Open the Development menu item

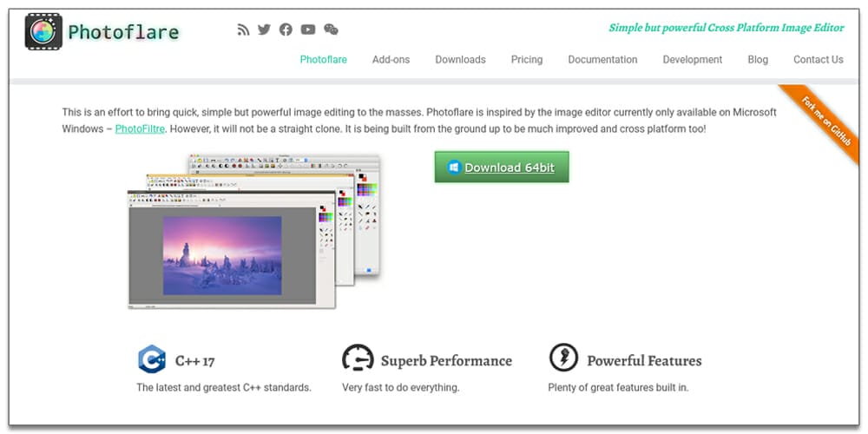693,60
